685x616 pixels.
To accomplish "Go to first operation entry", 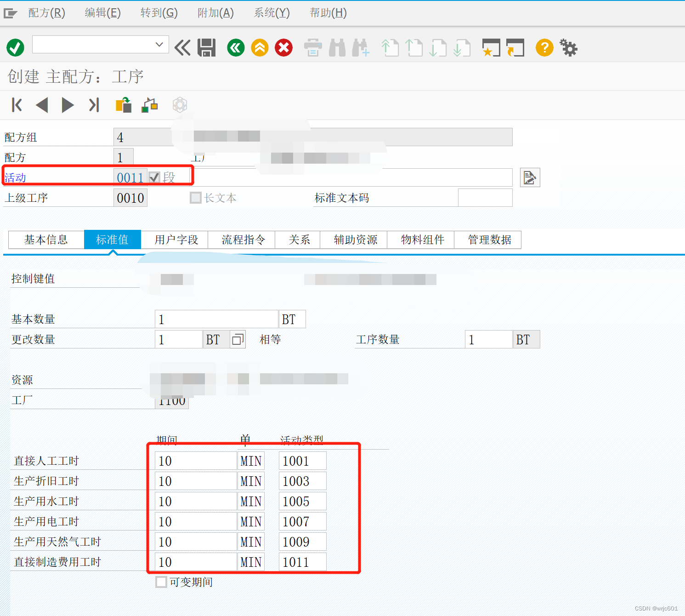I will click(x=17, y=105).
